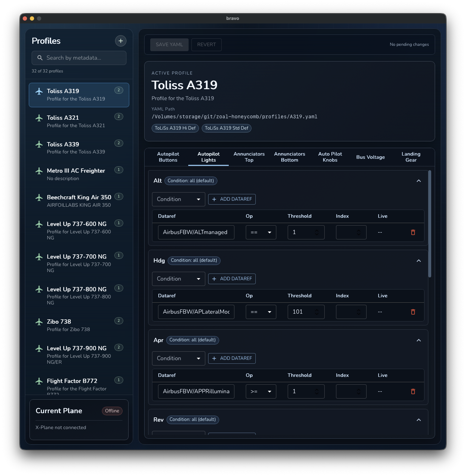Click the airplane icon beside Zibo 738

point(39,322)
